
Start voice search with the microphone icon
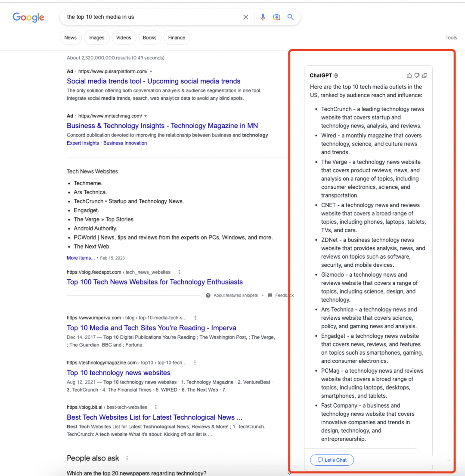coord(263,17)
